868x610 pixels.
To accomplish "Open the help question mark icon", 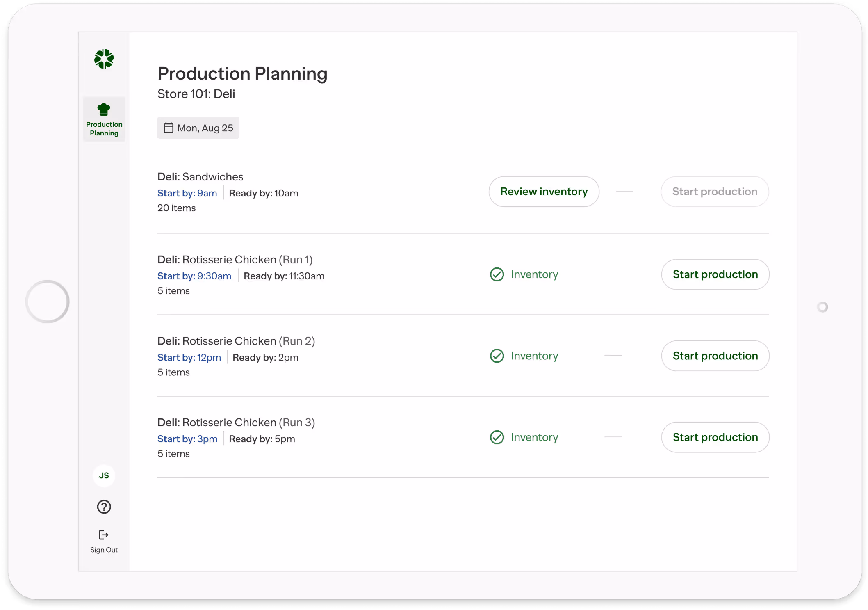I will point(104,507).
